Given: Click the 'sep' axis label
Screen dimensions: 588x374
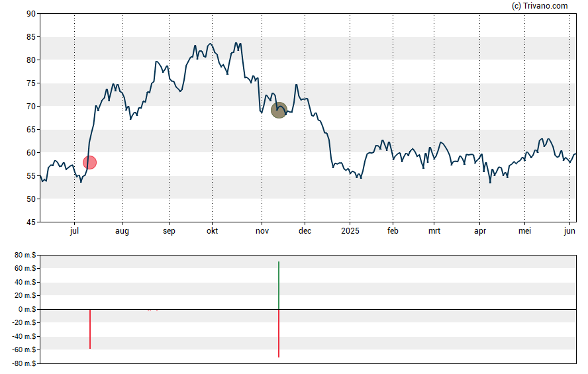Looking at the screenshot, I should click(x=169, y=231).
